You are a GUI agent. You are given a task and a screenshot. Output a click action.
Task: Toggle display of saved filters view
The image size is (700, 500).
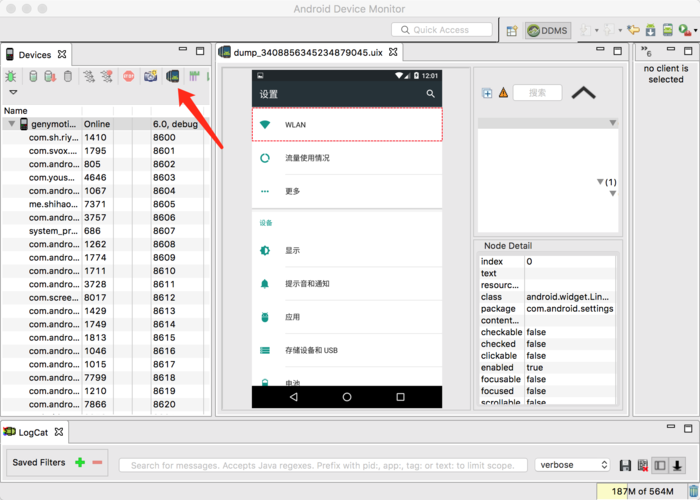pos(659,466)
